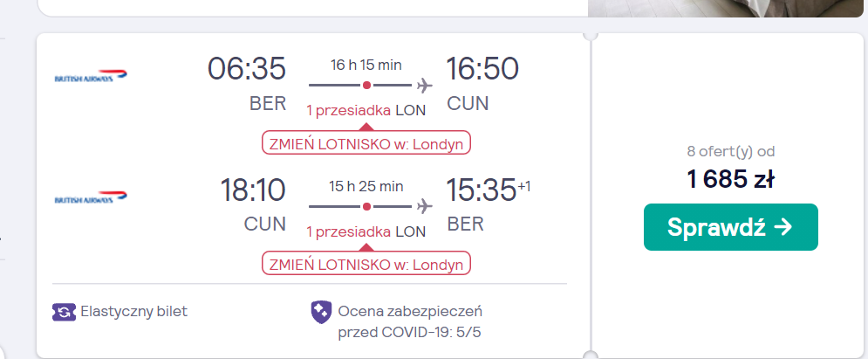Open the outbound ZMIEŃ LOTNISKO w: Londyn warning
Image resolution: width=868 pixels, height=359 pixels.
[366, 142]
